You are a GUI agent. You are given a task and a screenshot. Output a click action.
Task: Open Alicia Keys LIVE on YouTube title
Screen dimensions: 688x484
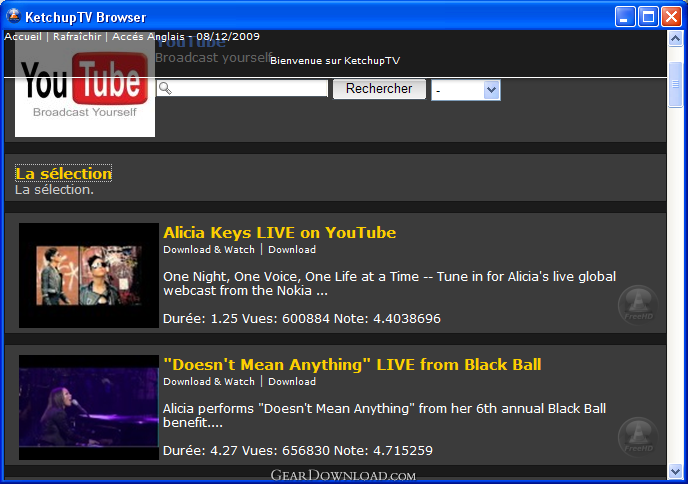tap(280, 233)
